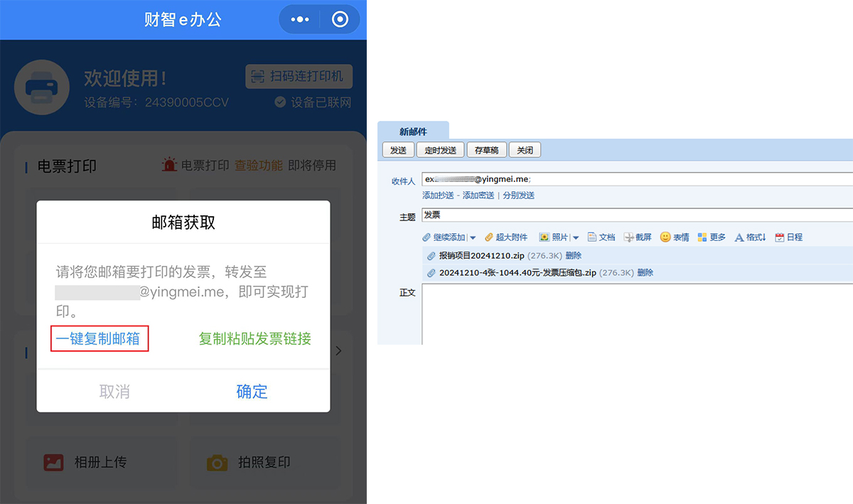The width and height of the screenshot is (853, 504).
Task: Expand the 继续添加 attachment dropdown arrow
Action: (x=473, y=238)
